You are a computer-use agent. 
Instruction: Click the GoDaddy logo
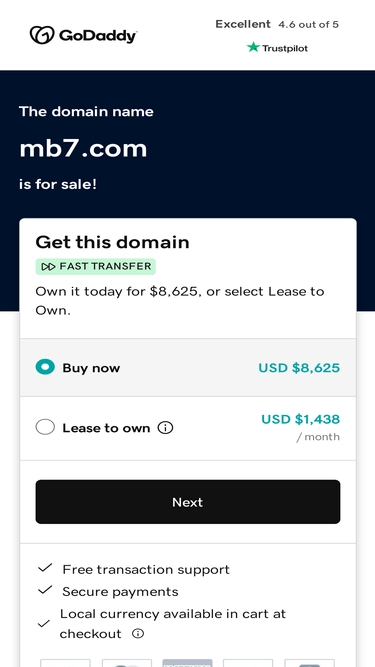(x=83, y=35)
